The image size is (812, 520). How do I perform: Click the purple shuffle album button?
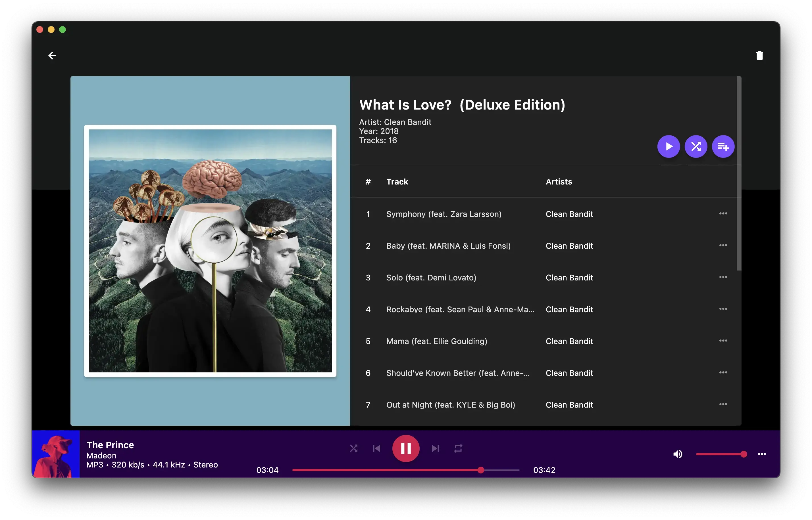(696, 146)
